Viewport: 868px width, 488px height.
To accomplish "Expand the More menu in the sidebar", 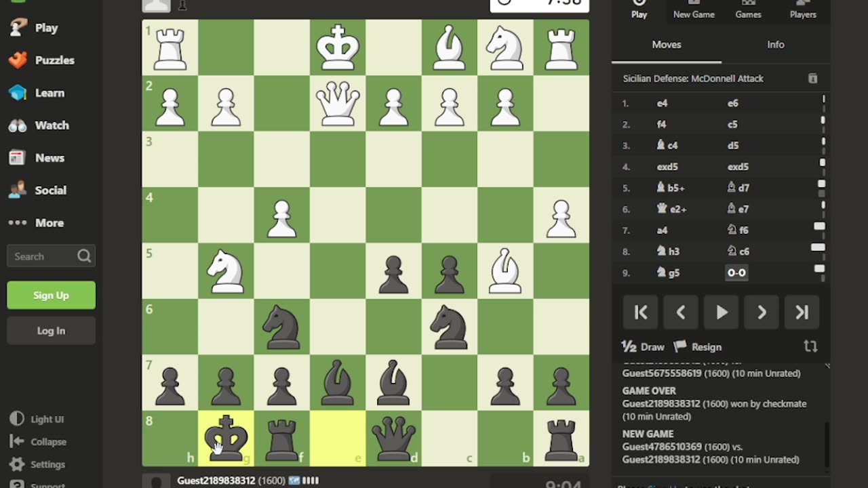I will pyautogui.click(x=36, y=223).
